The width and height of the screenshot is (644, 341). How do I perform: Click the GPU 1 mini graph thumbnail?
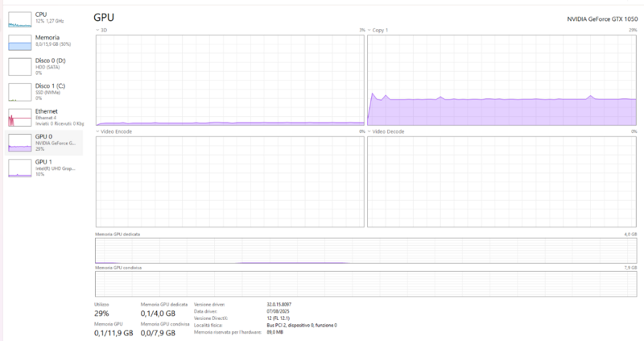click(19, 168)
